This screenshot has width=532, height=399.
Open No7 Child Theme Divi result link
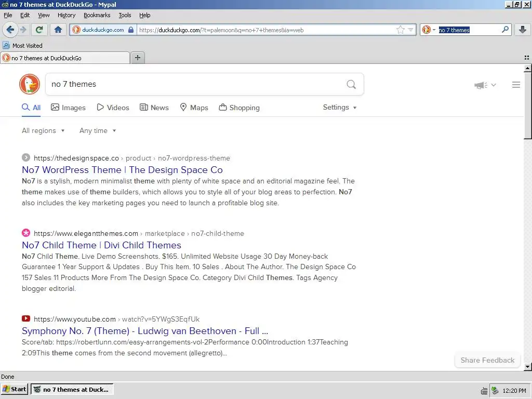pyautogui.click(x=101, y=245)
